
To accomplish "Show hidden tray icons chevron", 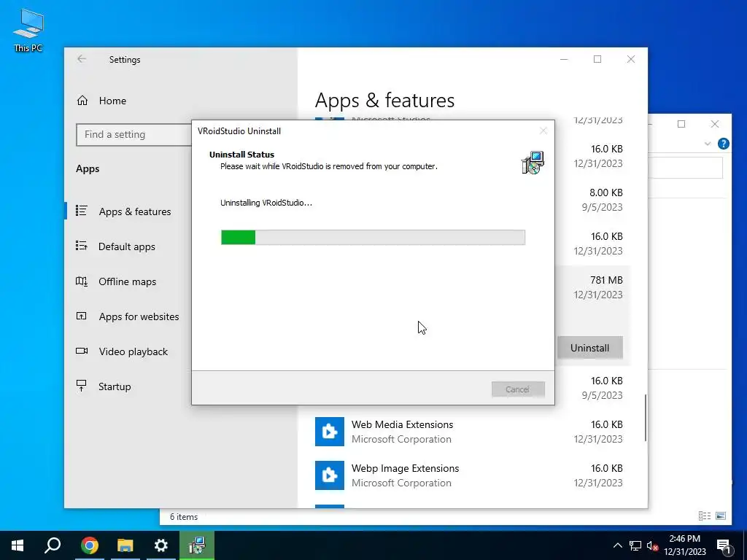I will coord(617,545).
